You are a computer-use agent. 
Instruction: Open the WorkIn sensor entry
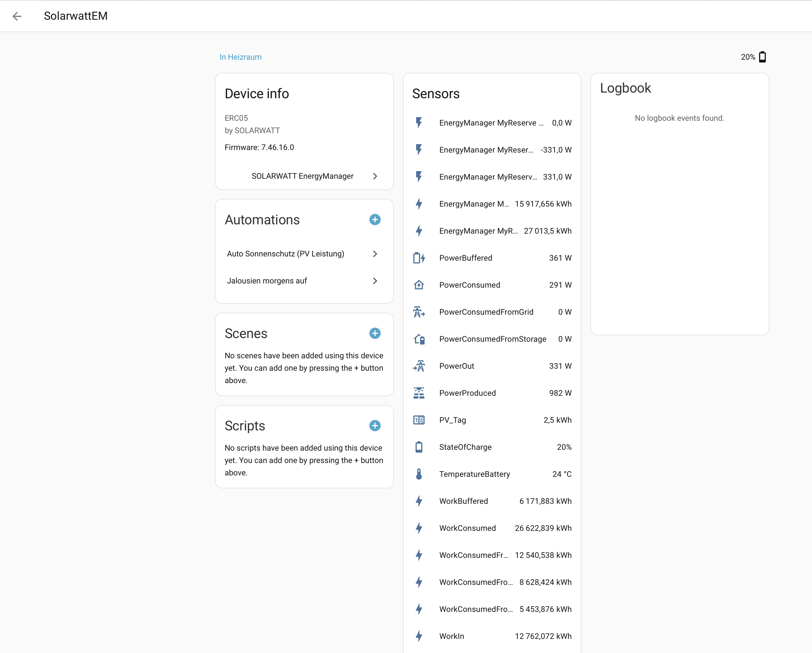[452, 636]
